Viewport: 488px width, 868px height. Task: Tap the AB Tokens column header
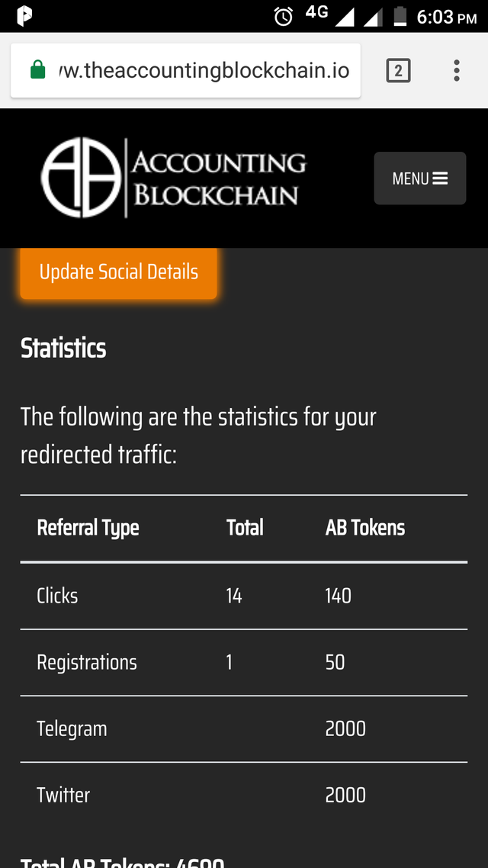pos(364,528)
